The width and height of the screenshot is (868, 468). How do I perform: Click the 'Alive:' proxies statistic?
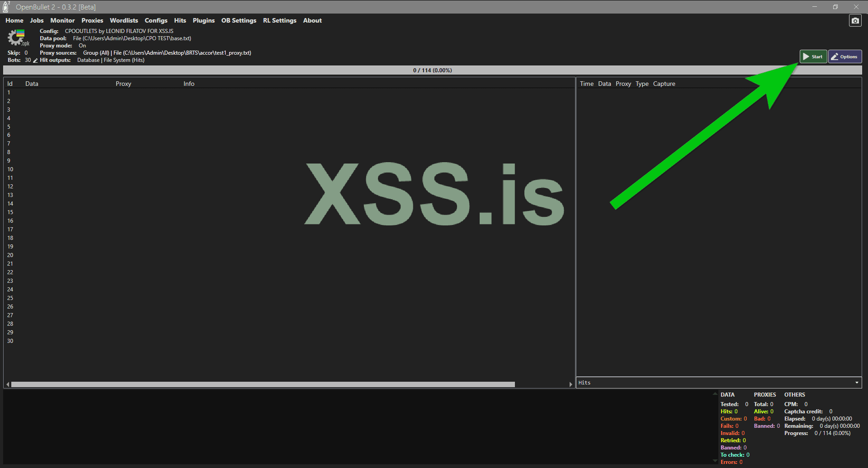(764, 412)
